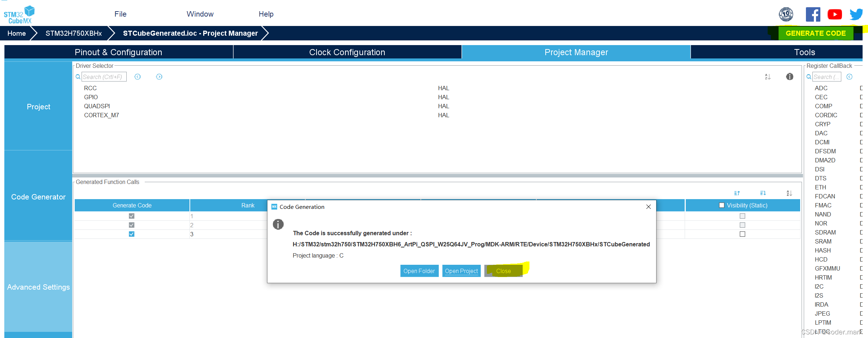Open the Twitter icon link
The height and width of the screenshot is (338, 868).
point(856,14)
